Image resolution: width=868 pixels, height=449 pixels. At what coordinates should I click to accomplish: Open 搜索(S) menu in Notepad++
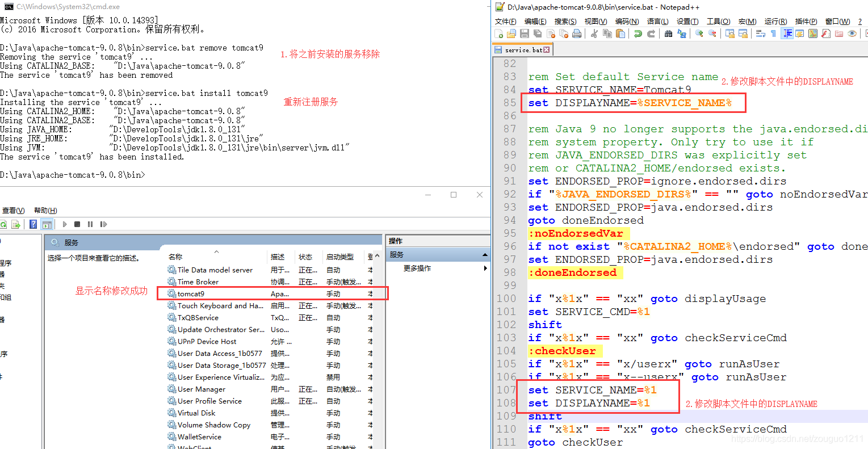pyautogui.click(x=565, y=22)
